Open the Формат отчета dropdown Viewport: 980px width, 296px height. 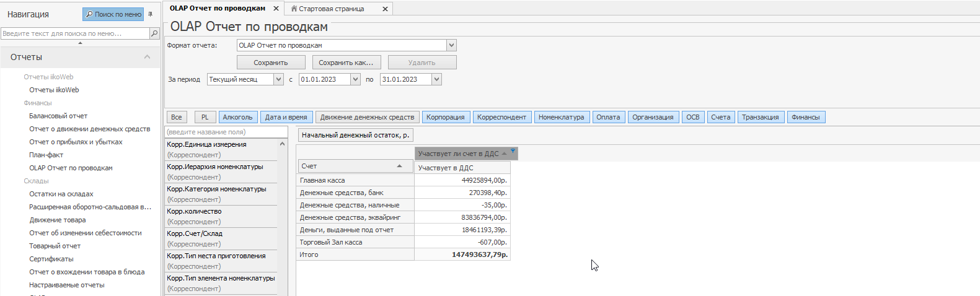click(x=451, y=45)
